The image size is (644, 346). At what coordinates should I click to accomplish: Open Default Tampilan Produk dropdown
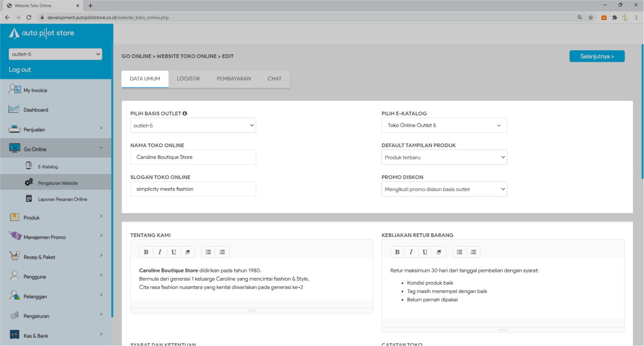[x=444, y=157]
